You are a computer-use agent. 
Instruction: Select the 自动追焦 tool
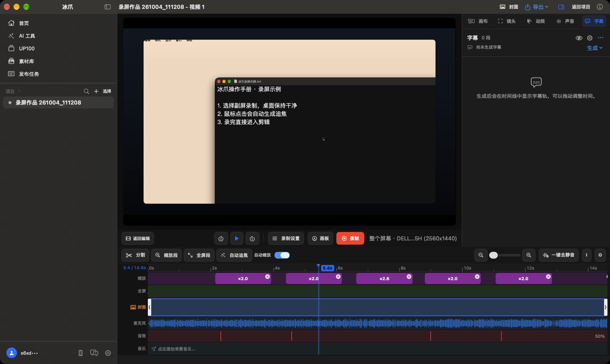(234, 255)
